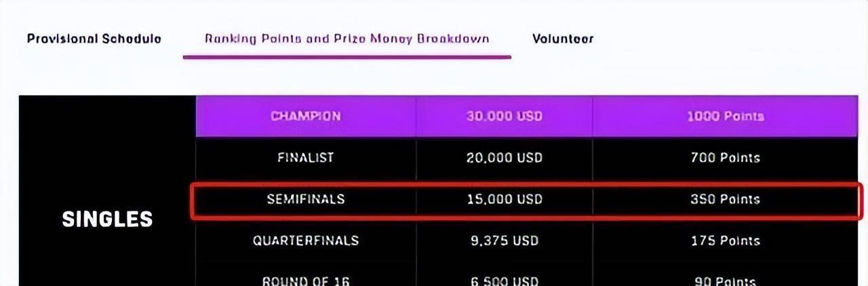The width and height of the screenshot is (868, 286).
Task: Click the 30,000 USD prize cell
Action: pyautogui.click(x=505, y=116)
